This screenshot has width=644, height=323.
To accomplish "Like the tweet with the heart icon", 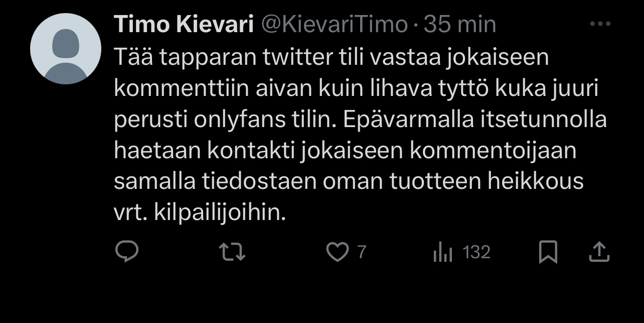I will [x=337, y=252].
